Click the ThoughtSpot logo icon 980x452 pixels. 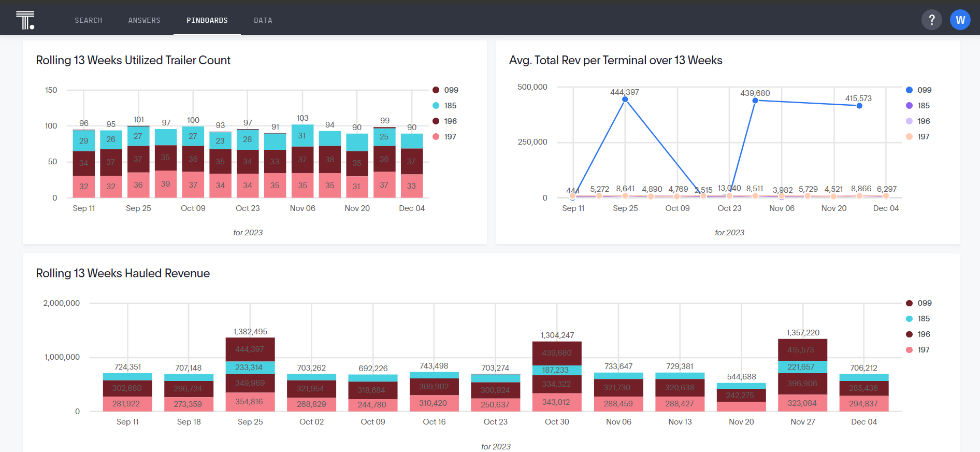click(x=25, y=20)
